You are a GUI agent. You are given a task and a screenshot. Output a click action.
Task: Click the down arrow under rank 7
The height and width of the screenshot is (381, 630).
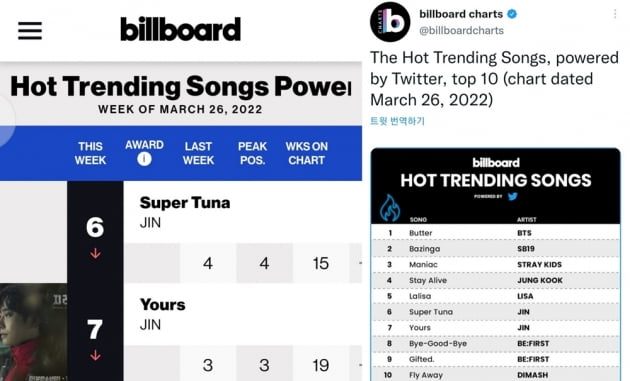(95, 356)
